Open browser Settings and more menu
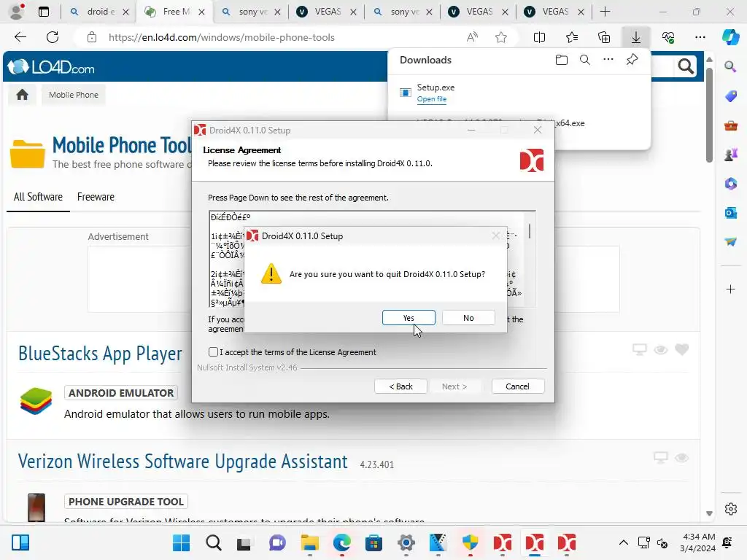The height and width of the screenshot is (560, 747). coord(700,37)
